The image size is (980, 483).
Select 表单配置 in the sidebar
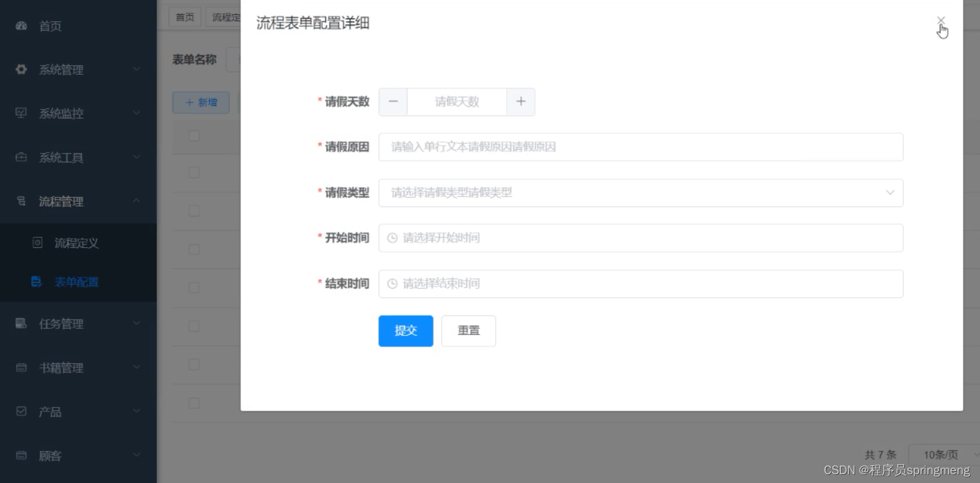click(78, 282)
